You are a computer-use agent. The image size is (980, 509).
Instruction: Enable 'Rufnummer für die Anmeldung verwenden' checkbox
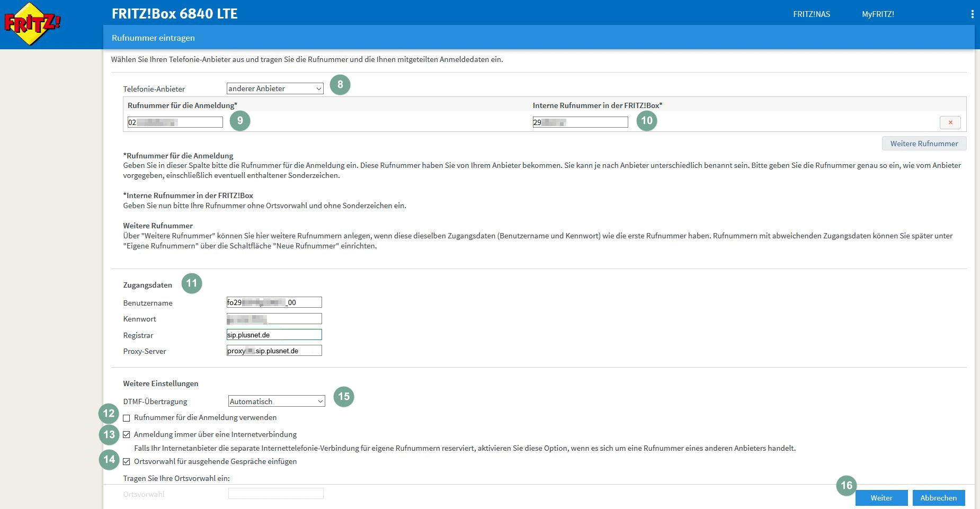click(x=127, y=418)
